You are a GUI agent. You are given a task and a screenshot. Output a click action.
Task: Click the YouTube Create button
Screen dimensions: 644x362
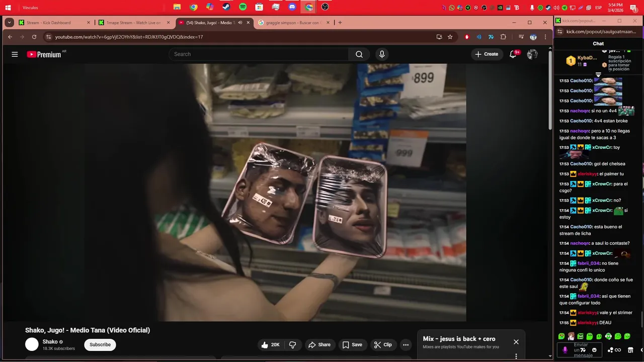(x=487, y=54)
